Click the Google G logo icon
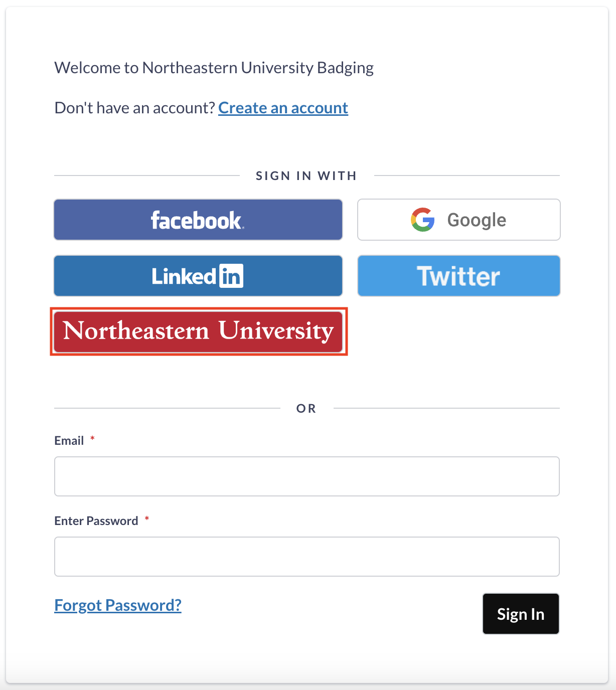Image resolution: width=616 pixels, height=690 pixels. click(422, 220)
